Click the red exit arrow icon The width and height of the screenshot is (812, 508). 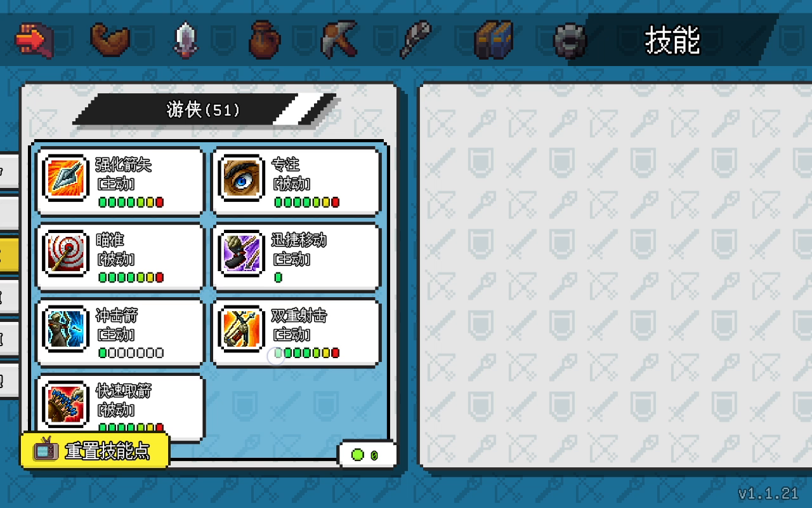[x=34, y=40]
